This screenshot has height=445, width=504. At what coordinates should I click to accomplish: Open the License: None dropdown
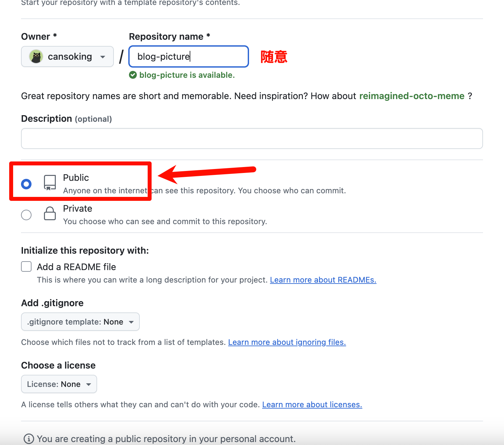[x=59, y=384]
